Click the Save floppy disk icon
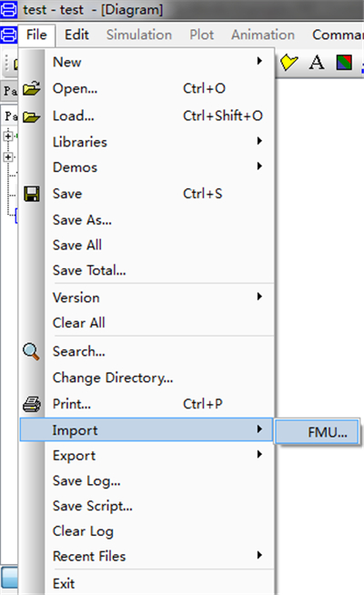The width and height of the screenshot is (364, 595). pos(32,194)
